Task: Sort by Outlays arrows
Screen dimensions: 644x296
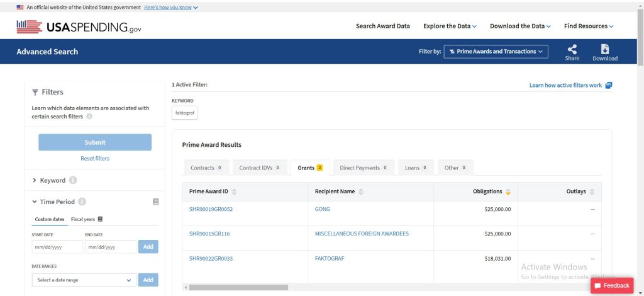Action: 592,191
